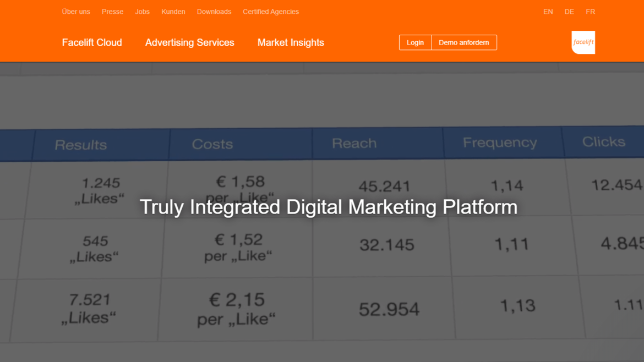Click the € 1,52 per Like cell

pyautogui.click(x=238, y=248)
